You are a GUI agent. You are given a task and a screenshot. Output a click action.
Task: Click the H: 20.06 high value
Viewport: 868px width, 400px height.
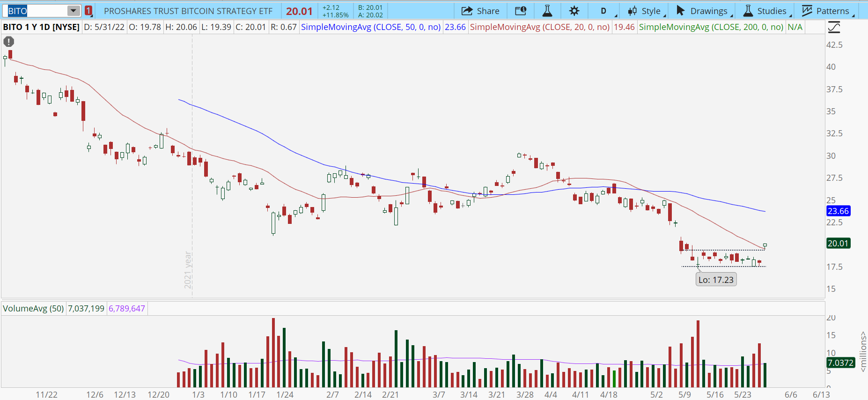[181, 27]
